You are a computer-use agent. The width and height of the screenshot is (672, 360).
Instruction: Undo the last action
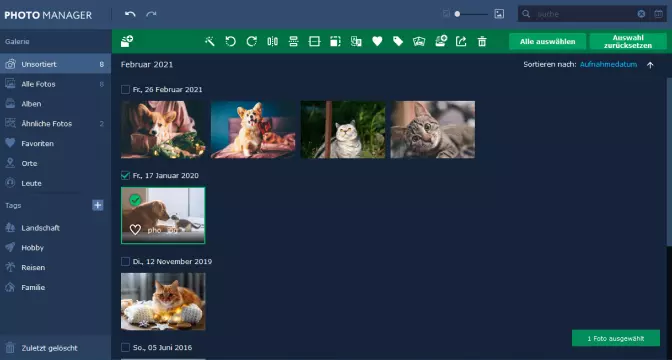tap(130, 14)
